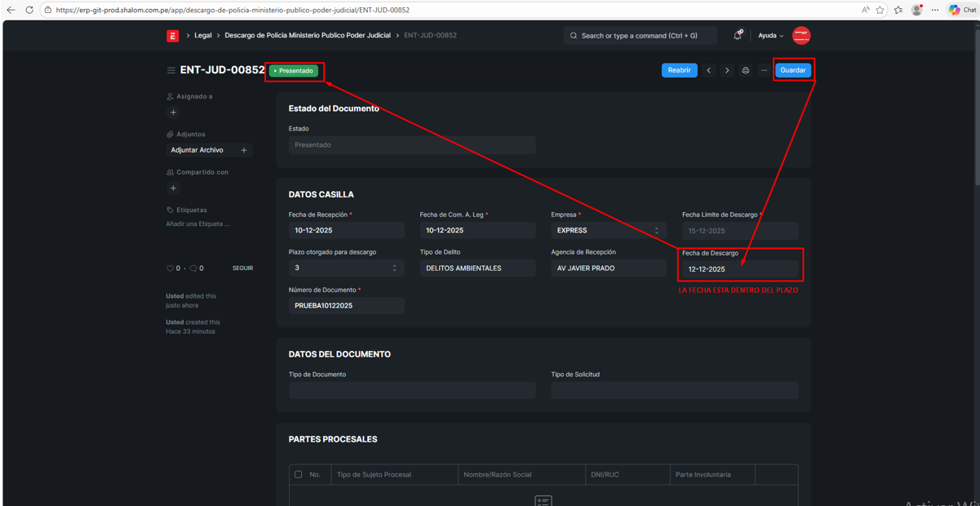Image resolution: width=980 pixels, height=506 pixels.
Task: Click the red E home logo icon
Action: pos(172,36)
